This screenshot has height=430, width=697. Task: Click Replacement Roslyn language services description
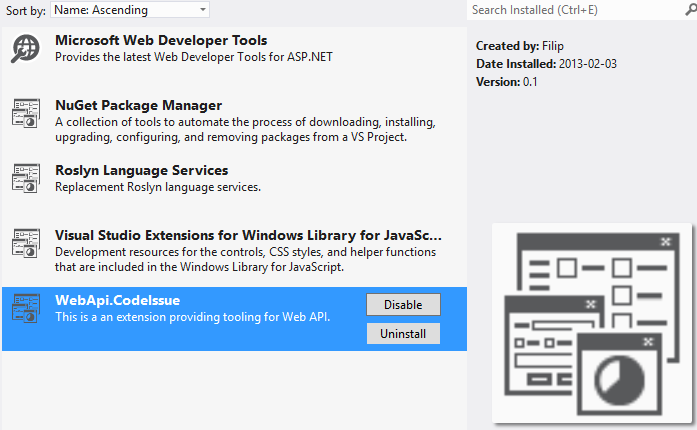tap(158, 187)
